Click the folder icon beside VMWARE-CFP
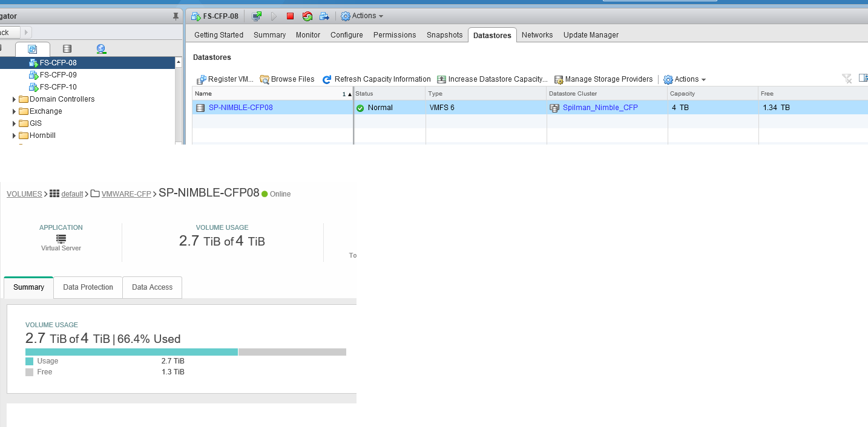 [95, 194]
